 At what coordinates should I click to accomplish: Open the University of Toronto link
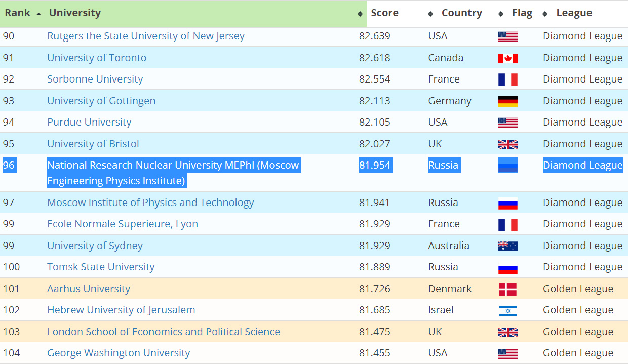pyautogui.click(x=97, y=58)
